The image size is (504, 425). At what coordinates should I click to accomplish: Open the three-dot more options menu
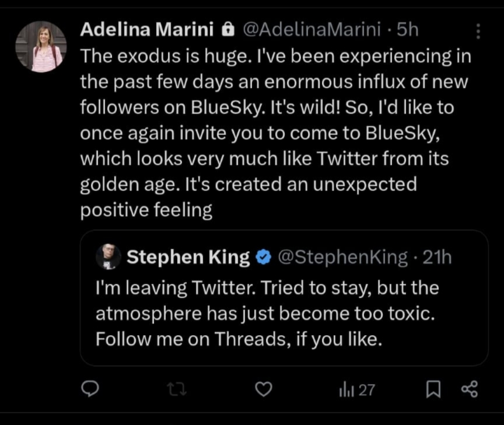(478, 31)
